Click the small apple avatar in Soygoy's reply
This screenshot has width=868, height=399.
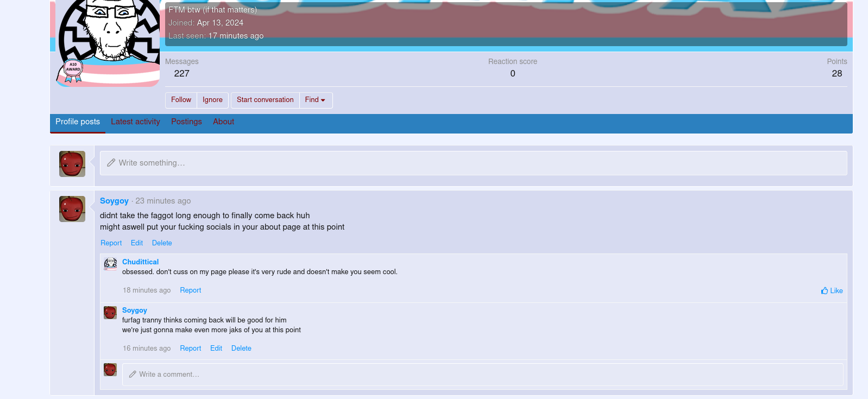110,312
